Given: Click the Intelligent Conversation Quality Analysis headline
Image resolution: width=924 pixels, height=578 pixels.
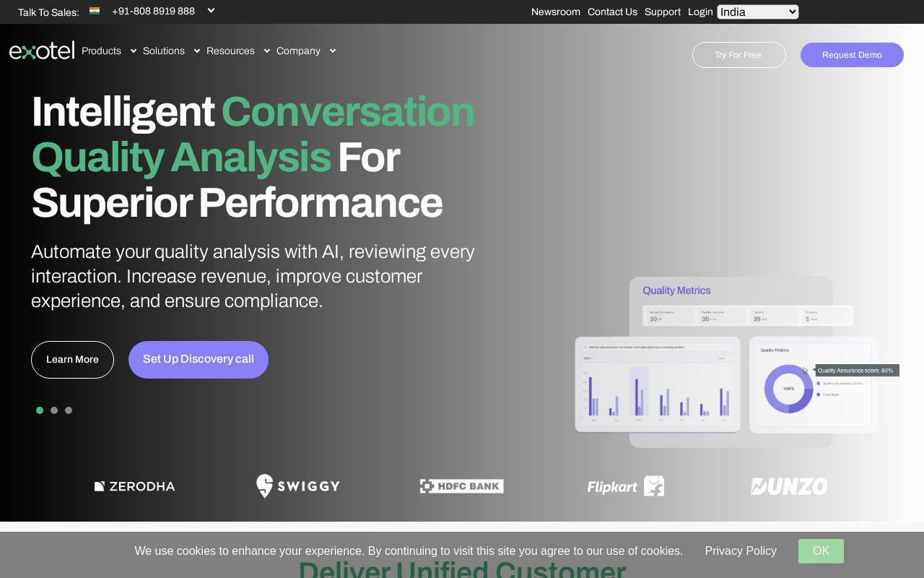Looking at the screenshot, I should tap(253, 157).
